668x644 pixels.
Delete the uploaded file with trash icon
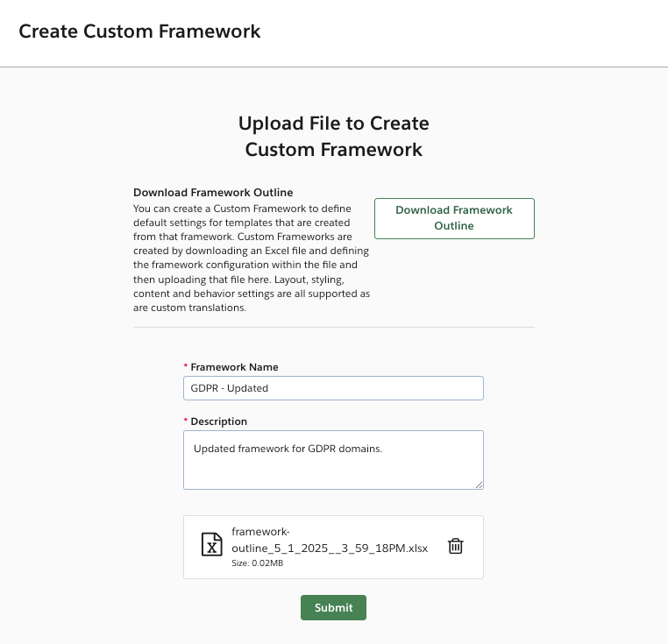click(x=455, y=546)
